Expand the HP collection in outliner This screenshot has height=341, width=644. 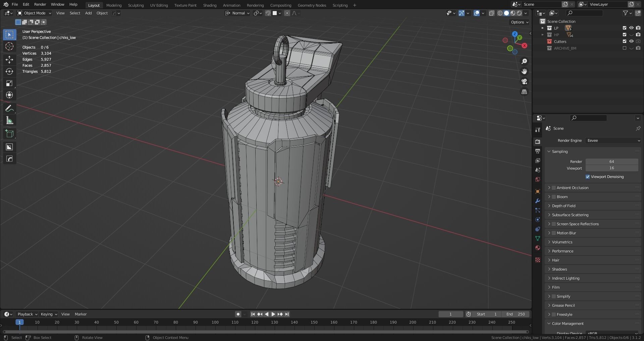point(542,35)
